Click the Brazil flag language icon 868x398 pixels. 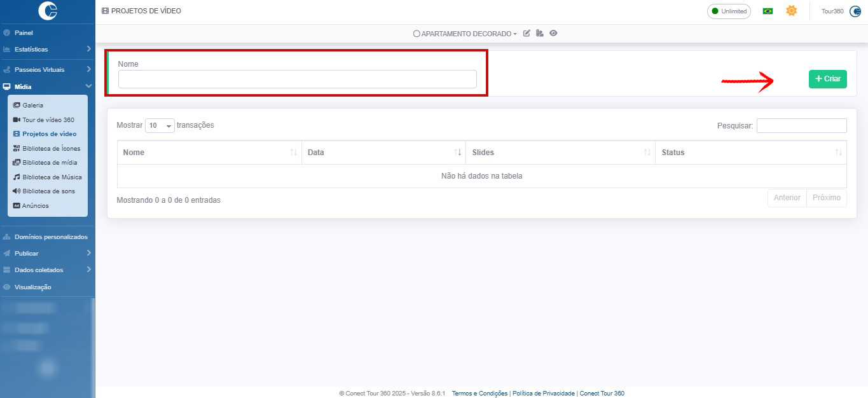tap(768, 11)
